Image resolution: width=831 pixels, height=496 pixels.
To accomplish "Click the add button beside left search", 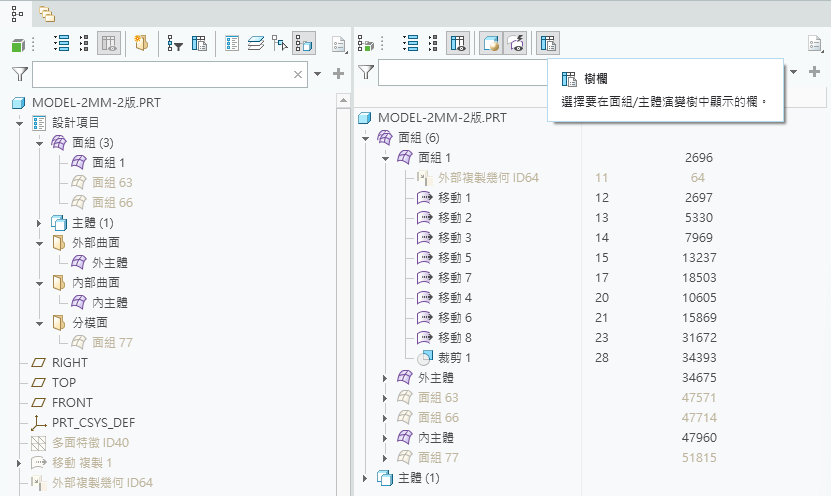I will (x=338, y=74).
